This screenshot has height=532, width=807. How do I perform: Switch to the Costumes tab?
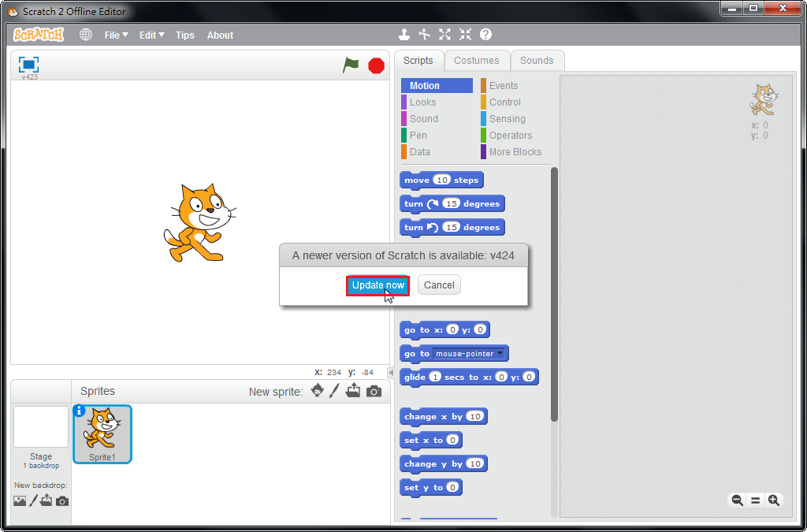(x=477, y=60)
